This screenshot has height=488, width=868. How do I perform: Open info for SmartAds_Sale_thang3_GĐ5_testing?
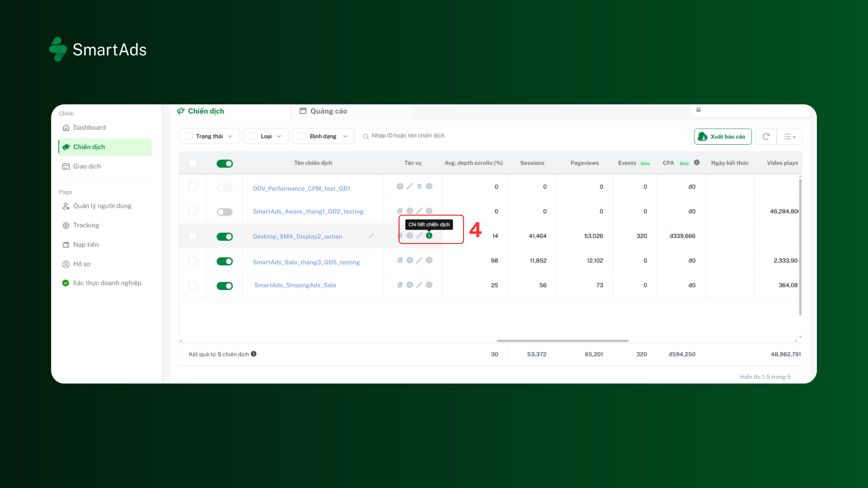pos(429,260)
